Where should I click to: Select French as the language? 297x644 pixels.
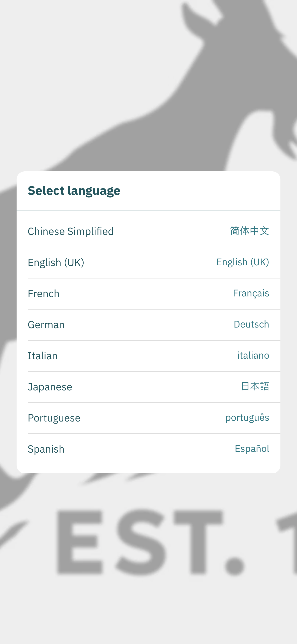tap(148, 293)
